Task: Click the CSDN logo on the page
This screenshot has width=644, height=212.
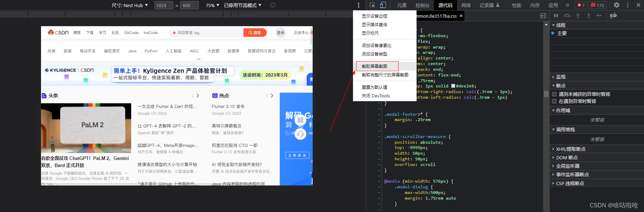Action: pos(58,33)
